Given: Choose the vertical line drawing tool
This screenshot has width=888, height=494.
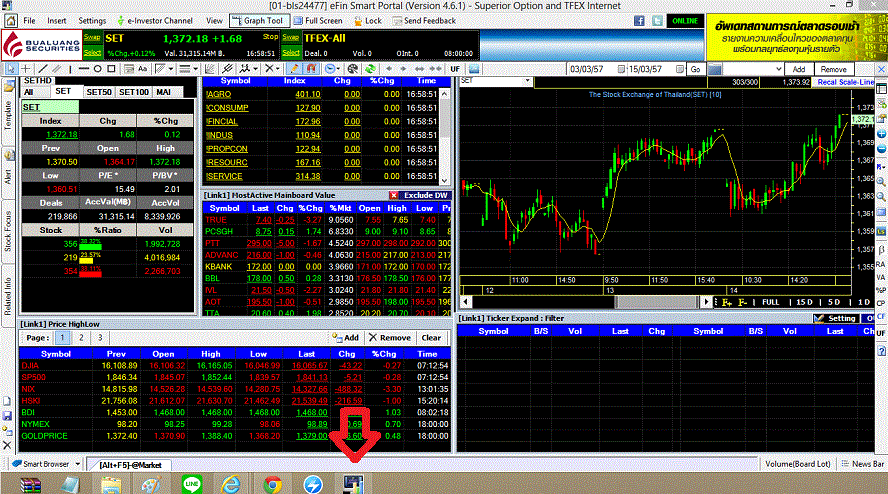Looking at the screenshot, I should (x=70, y=69).
